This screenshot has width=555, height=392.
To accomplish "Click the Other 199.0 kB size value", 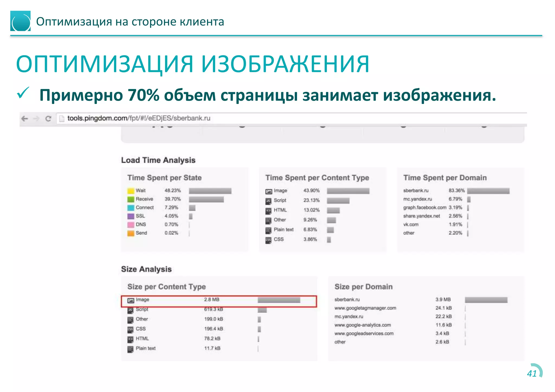I will point(214,319).
